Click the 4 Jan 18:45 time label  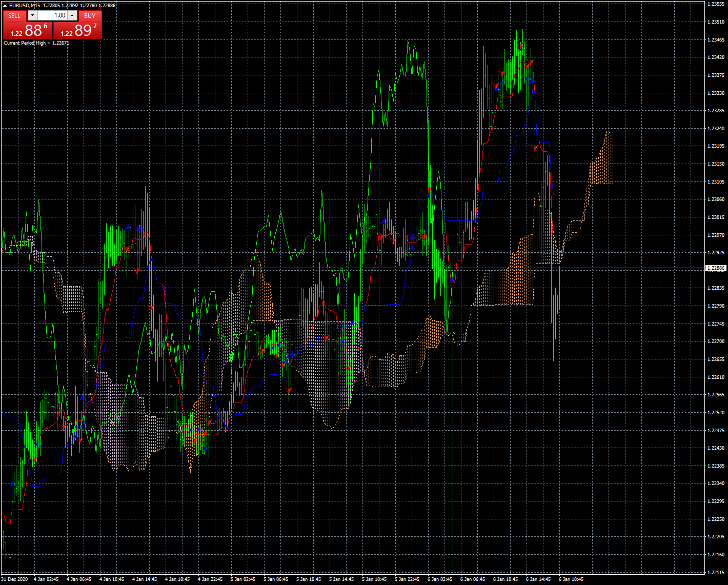pos(177,579)
